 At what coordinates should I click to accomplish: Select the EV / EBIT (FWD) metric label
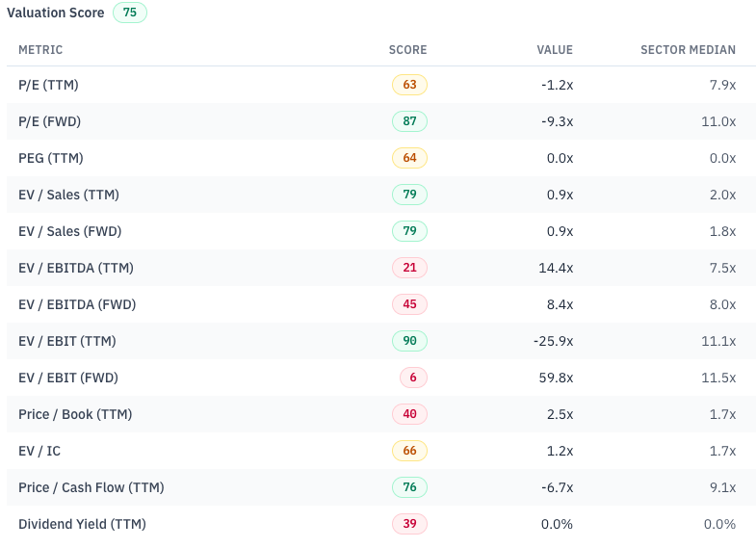(68, 378)
